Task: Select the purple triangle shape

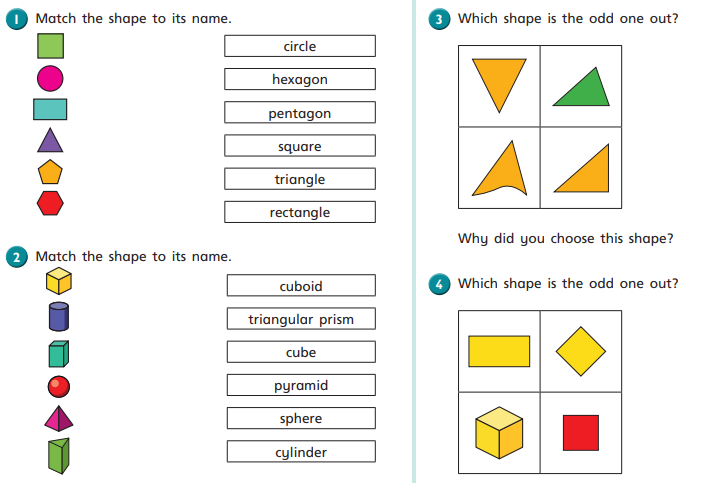Action: point(50,141)
